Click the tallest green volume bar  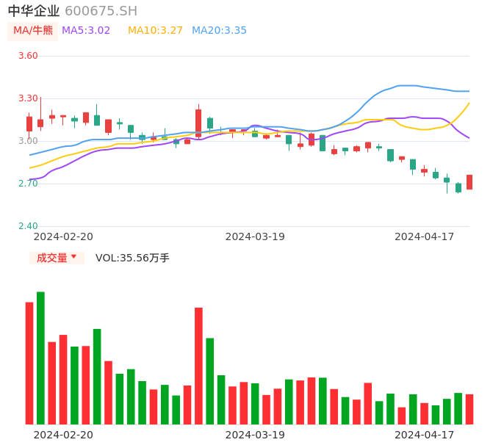pyautogui.click(x=40, y=358)
